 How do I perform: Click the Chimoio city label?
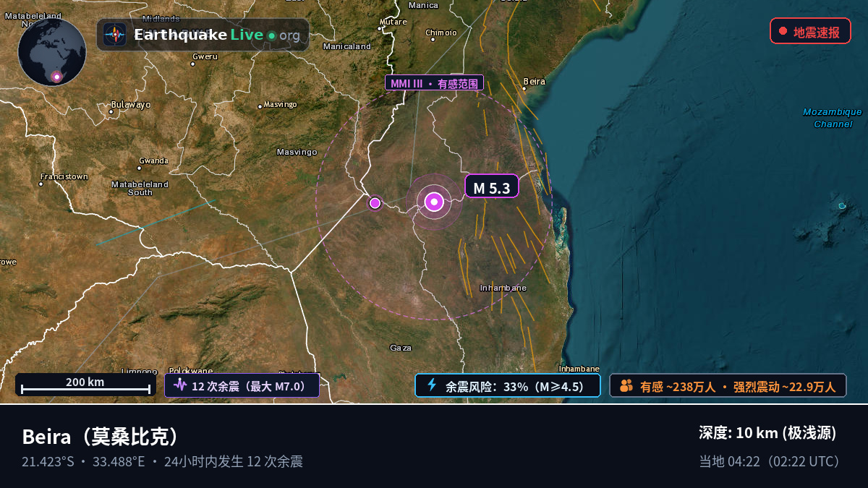click(441, 33)
